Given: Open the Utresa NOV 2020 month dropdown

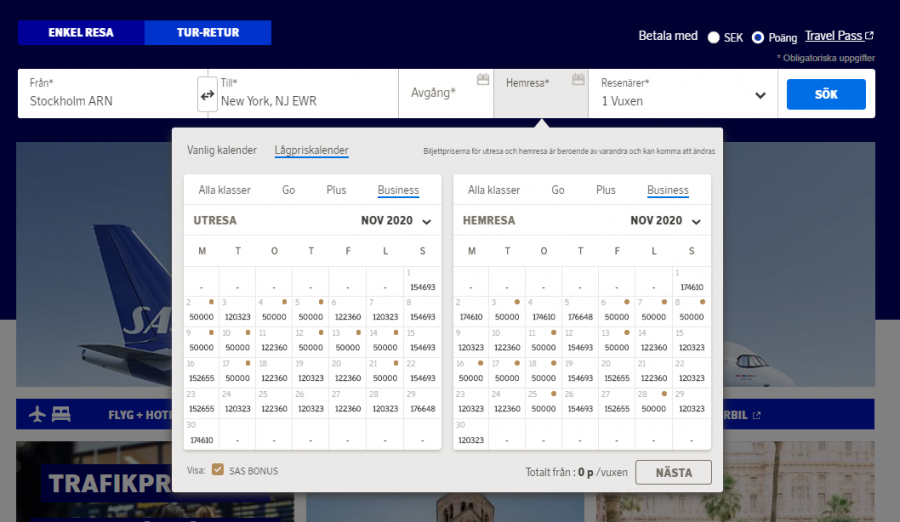Looking at the screenshot, I should point(426,222).
